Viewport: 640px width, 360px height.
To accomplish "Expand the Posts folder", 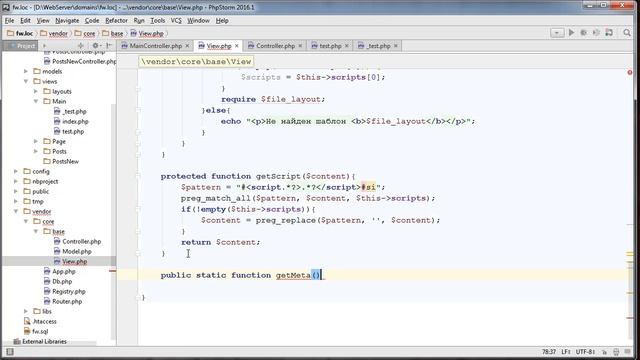I will [36, 151].
